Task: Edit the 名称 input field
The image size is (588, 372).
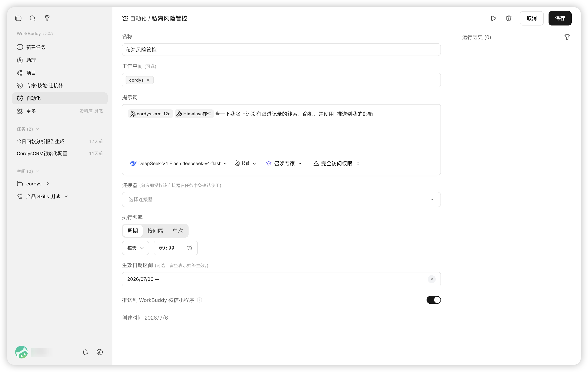Action: coord(281,50)
